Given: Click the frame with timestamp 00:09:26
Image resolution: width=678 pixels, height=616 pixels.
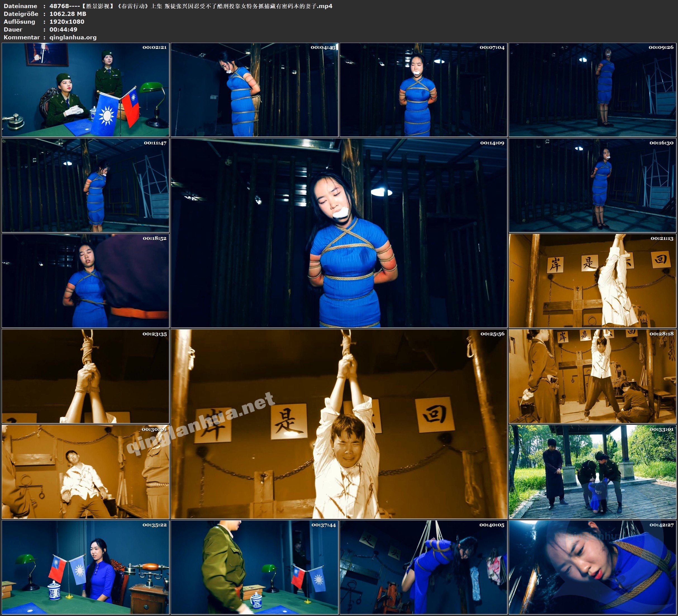Looking at the screenshot, I should (592, 90).
